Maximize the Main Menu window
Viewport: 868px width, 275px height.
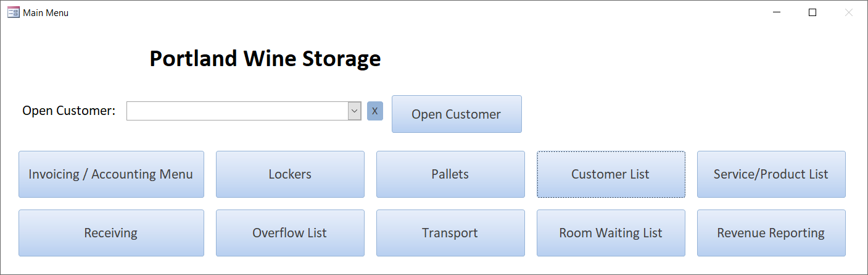click(x=812, y=12)
